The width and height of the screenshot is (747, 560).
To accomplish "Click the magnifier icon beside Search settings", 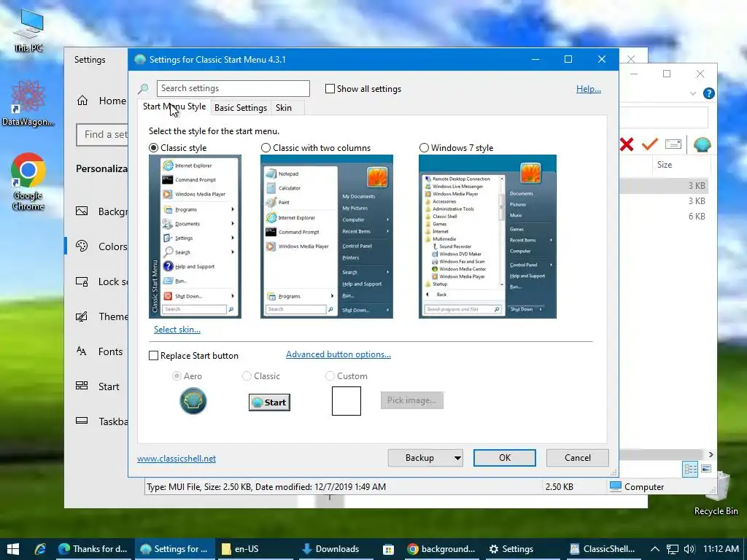I will [143, 88].
